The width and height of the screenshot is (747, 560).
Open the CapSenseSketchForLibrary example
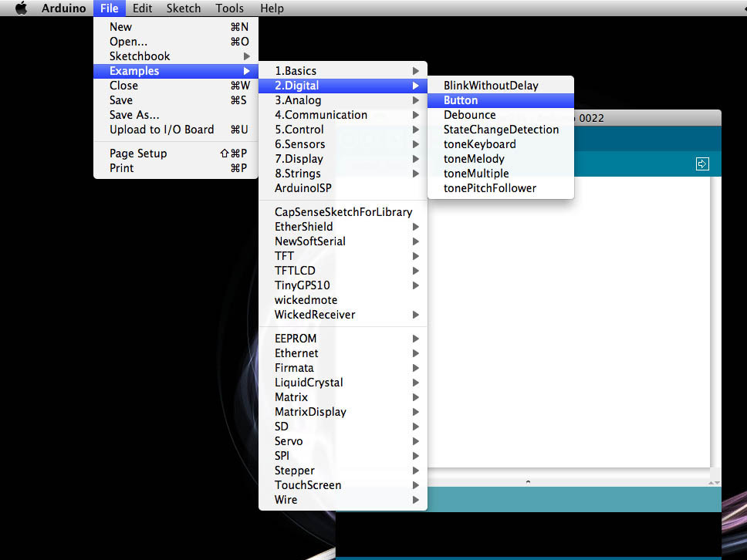click(343, 212)
